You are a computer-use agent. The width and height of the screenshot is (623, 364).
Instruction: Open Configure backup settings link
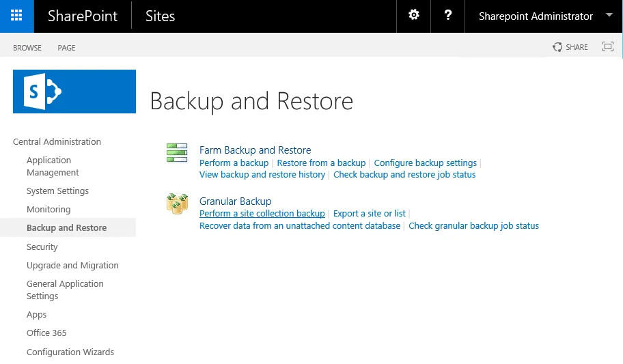[425, 163]
